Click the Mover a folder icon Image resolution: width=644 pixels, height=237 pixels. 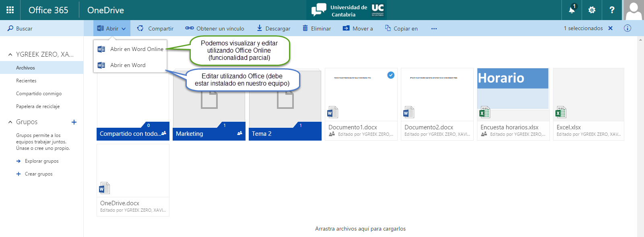click(346, 28)
